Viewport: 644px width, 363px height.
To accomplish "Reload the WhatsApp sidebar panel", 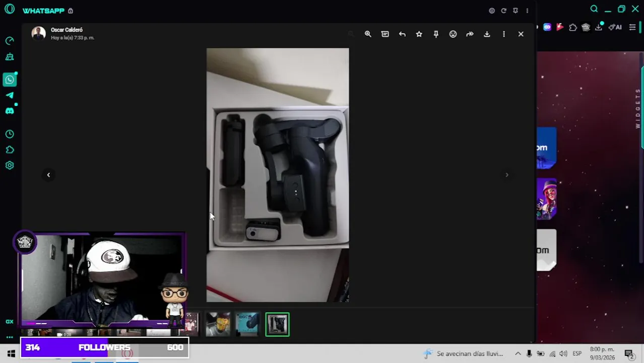I will 503,11.
